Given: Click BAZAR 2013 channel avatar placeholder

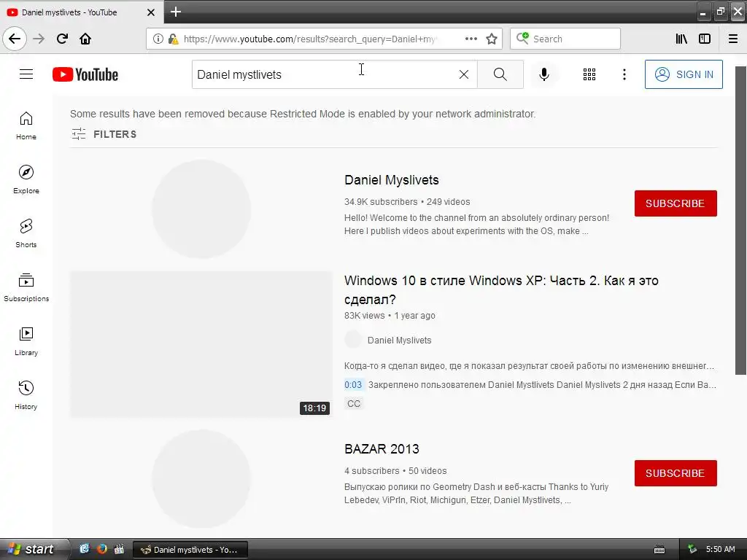Looking at the screenshot, I should 201,478.
